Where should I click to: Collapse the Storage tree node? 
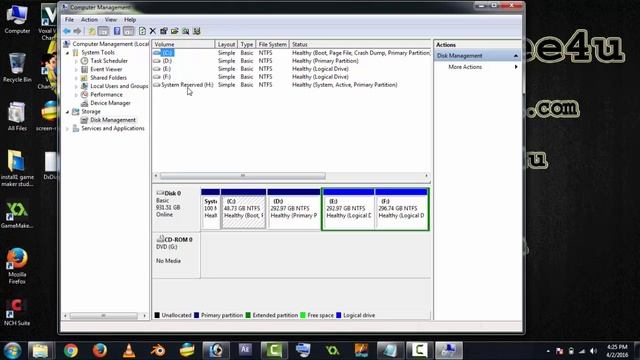(x=67, y=111)
